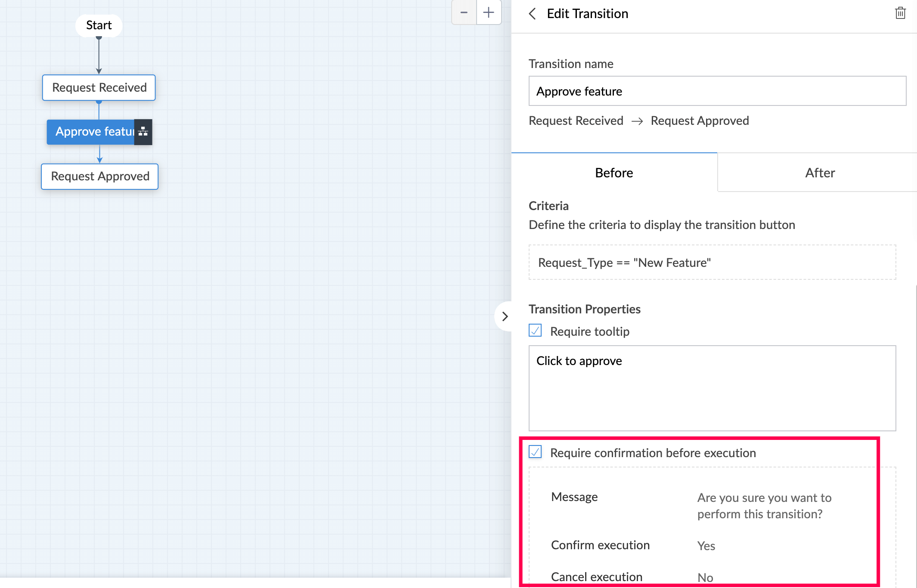917x588 pixels.
Task: Select the Request Approved stage node
Action: [x=100, y=176]
